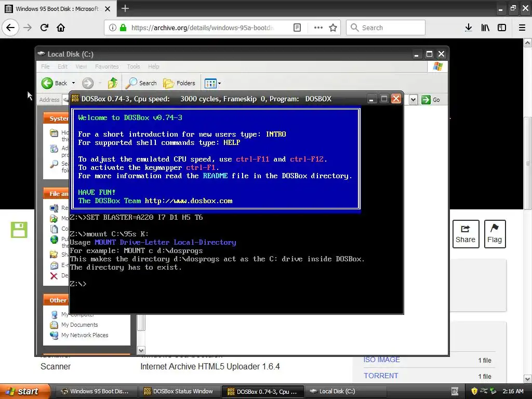Toggle the Folders pane in Explorer
Viewport: 532px width, 399px height.
179,83
